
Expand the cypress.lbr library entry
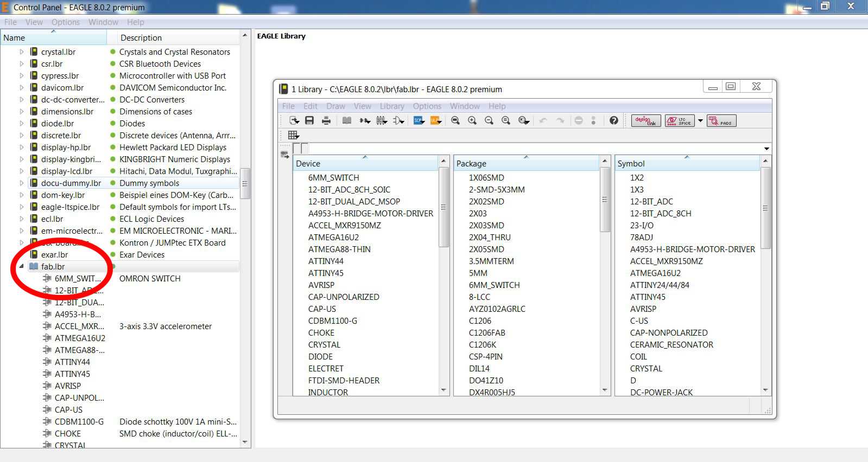pos(22,76)
